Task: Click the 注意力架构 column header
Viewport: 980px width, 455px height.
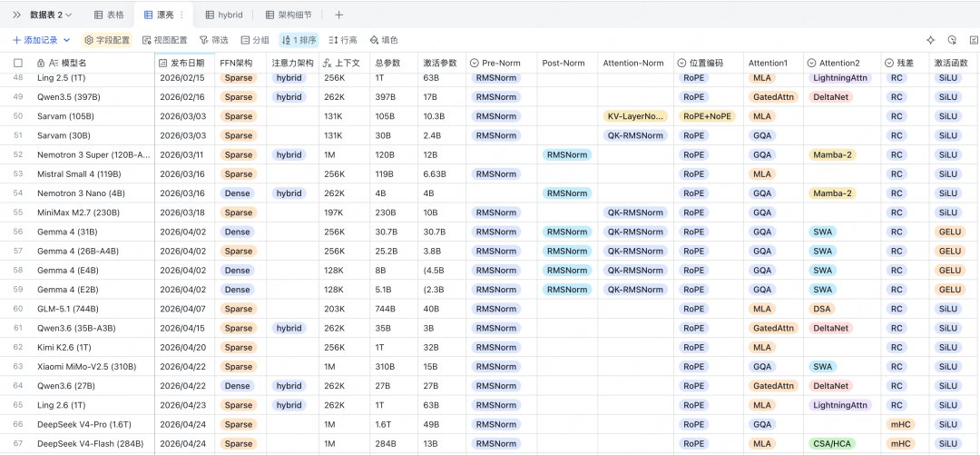Action: coord(292,64)
